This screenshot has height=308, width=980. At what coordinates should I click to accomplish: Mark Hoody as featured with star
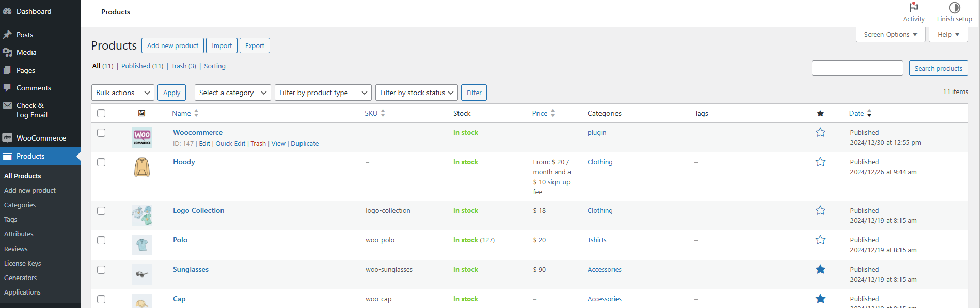click(820, 162)
